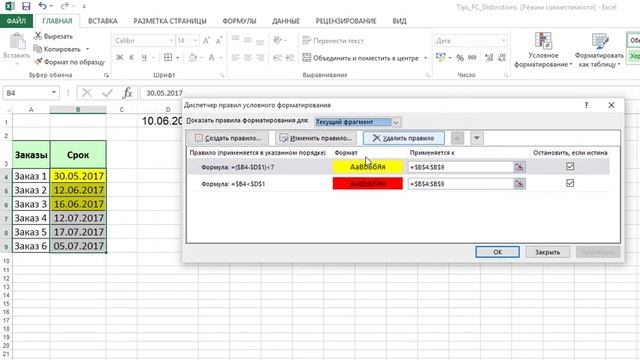The height and width of the screenshot is (360, 640).
Task: Toggle Underline (Ч) formatting
Action: (x=144, y=58)
